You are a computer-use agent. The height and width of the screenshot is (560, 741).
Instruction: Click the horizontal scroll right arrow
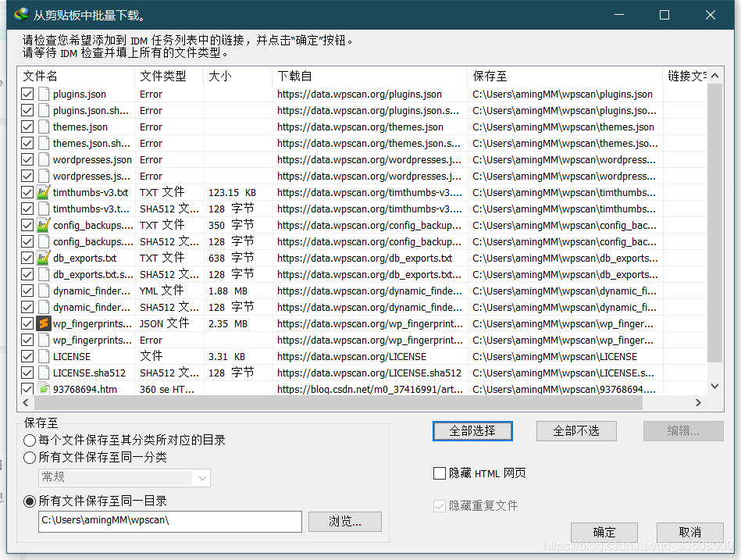(x=699, y=403)
